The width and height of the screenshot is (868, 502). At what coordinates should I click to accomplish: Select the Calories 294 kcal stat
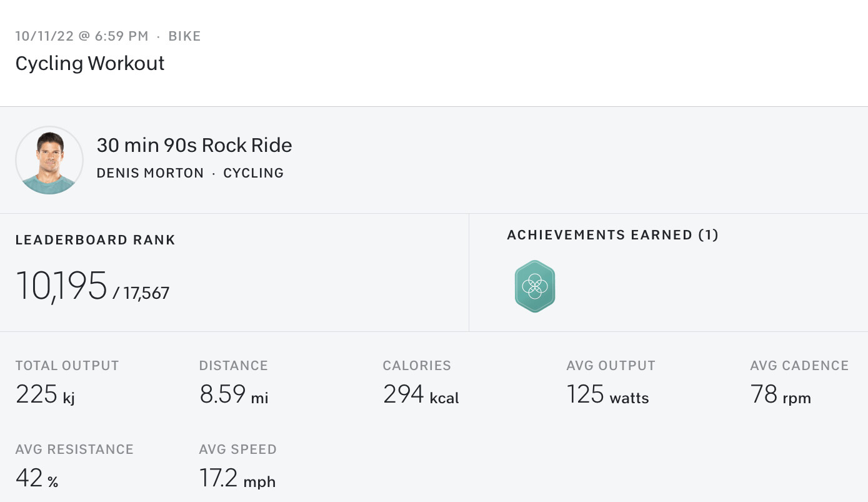(421, 383)
